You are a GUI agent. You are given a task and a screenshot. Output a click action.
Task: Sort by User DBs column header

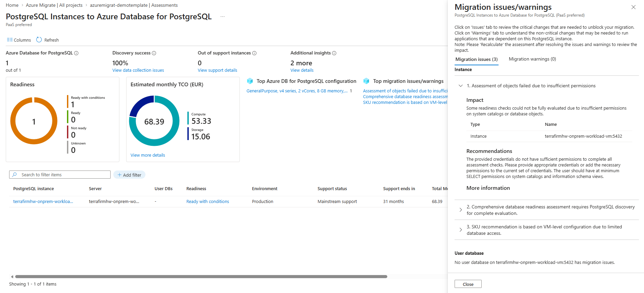click(163, 189)
